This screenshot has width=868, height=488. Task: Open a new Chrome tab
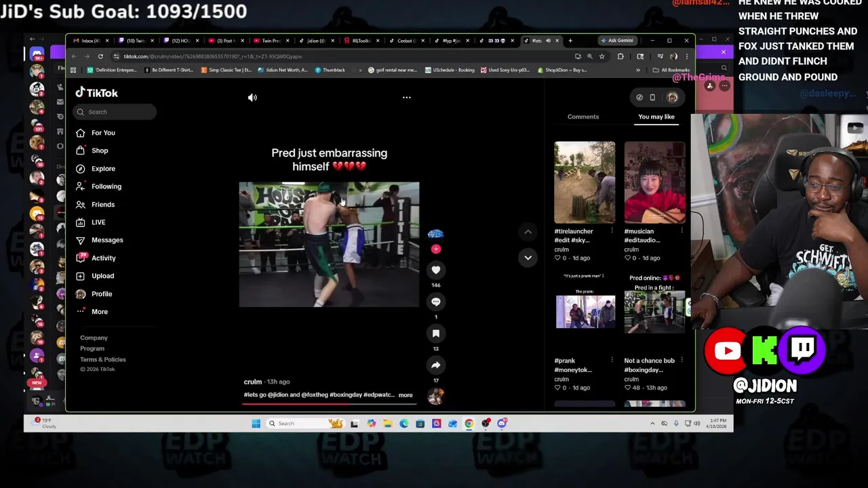click(x=570, y=41)
